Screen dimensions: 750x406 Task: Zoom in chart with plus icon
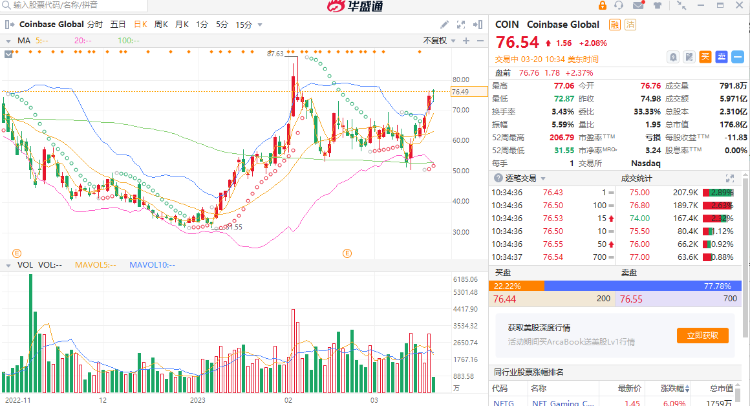click(466, 41)
